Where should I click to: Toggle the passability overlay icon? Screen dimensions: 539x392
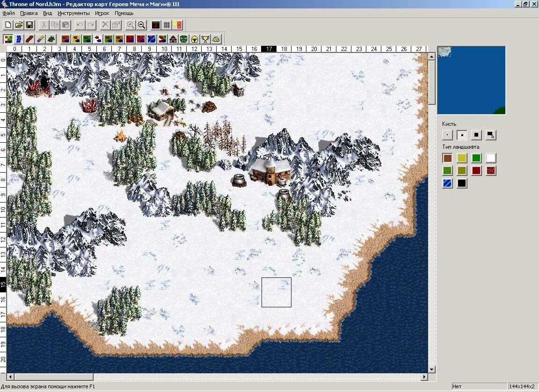177,25
